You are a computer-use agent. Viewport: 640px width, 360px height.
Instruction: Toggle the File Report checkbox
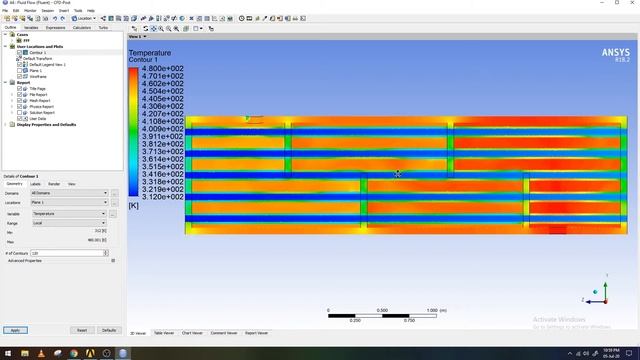[19, 95]
